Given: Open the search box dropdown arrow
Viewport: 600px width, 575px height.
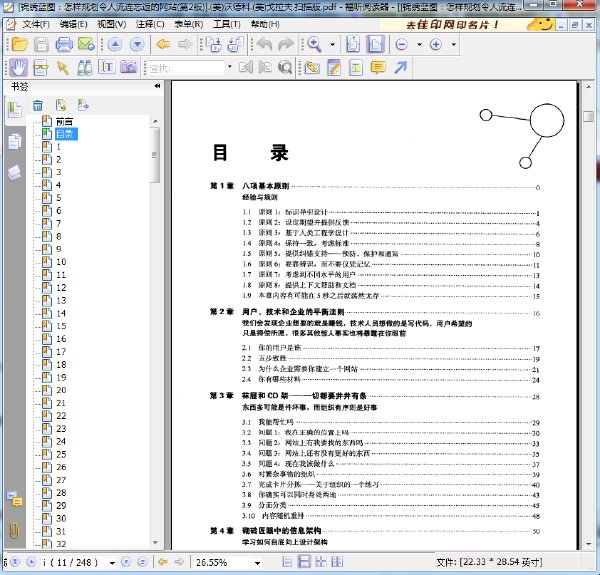Looking at the screenshot, I should click(x=230, y=67).
